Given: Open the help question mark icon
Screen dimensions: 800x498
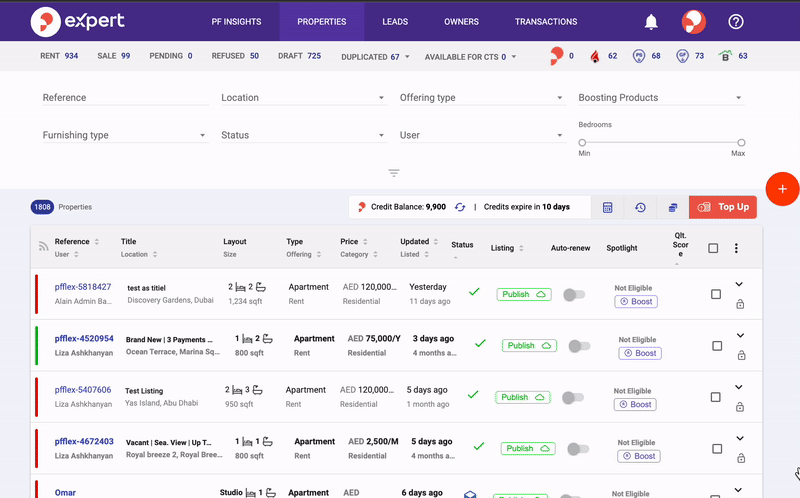Looking at the screenshot, I should pos(736,22).
